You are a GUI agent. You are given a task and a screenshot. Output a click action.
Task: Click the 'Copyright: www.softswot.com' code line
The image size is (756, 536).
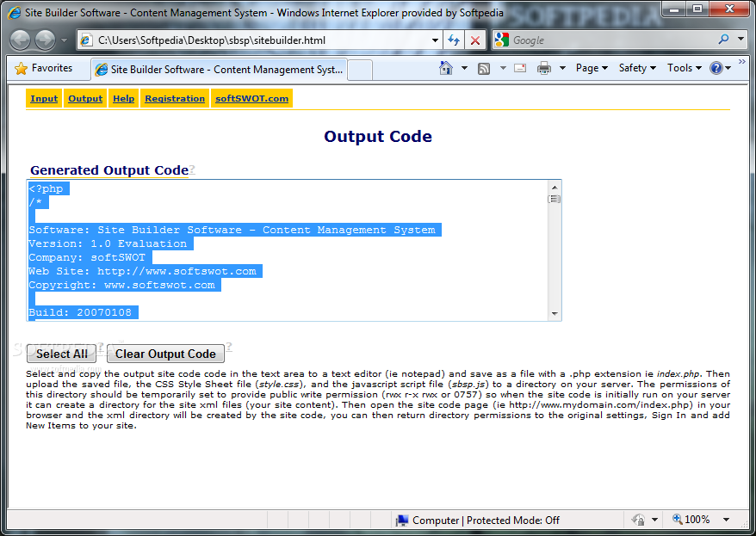[121, 285]
